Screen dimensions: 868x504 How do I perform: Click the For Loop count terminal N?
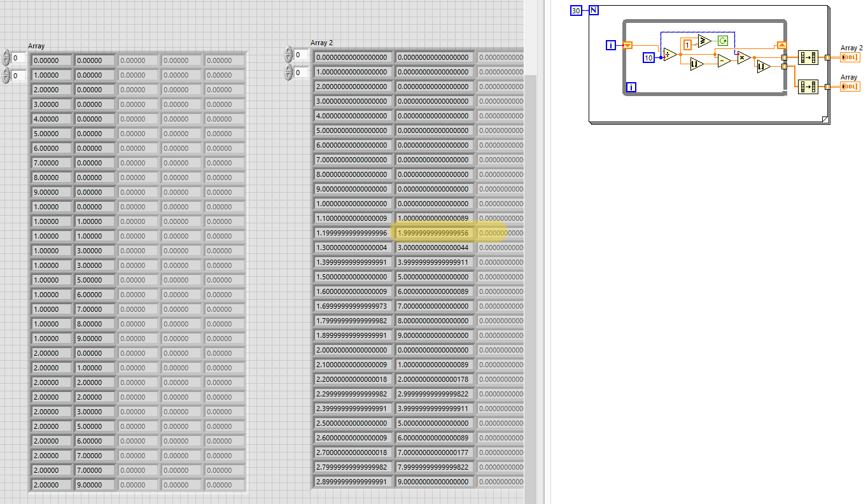point(594,10)
